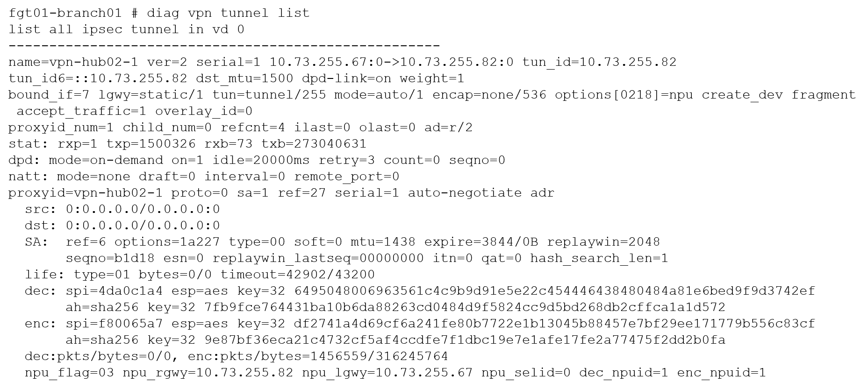
Task: Click the command prompt fgt01-branch01
Action: 65,13
